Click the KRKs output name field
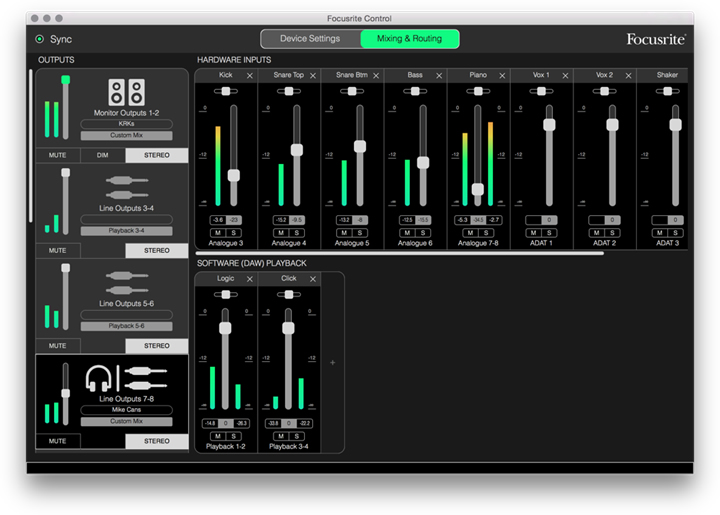Screen dimensions: 720x515 coord(126,124)
